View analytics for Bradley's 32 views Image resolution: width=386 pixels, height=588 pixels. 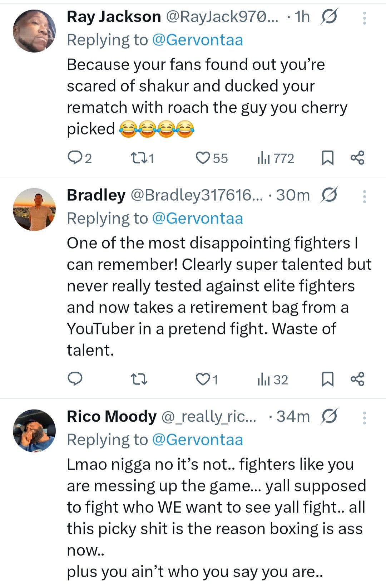(264, 379)
